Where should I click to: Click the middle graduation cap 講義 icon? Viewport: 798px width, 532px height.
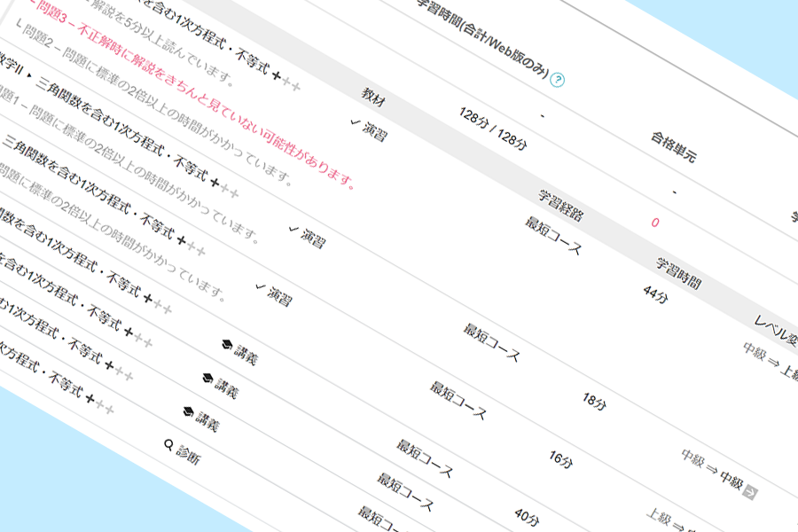pos(207,378)
